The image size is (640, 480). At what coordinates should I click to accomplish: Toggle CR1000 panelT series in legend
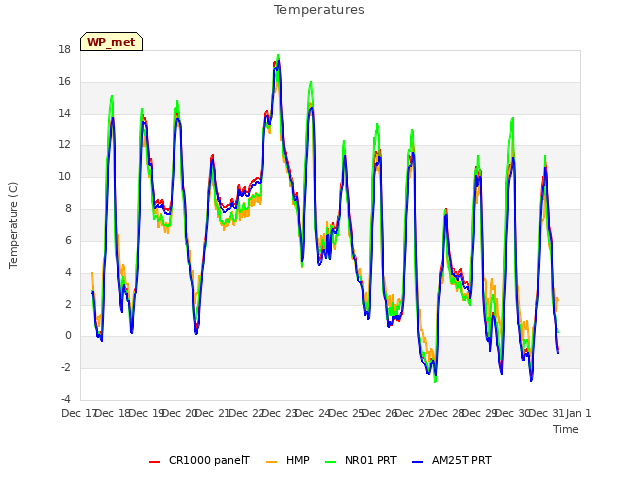pyautogui.click(x=199, y=460)
